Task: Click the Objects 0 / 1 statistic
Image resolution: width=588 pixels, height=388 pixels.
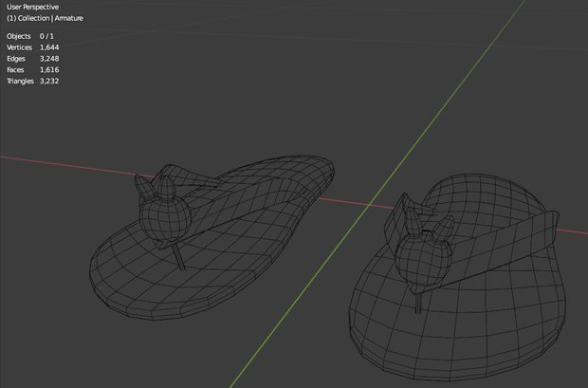Action: click(x=30, y=36)
